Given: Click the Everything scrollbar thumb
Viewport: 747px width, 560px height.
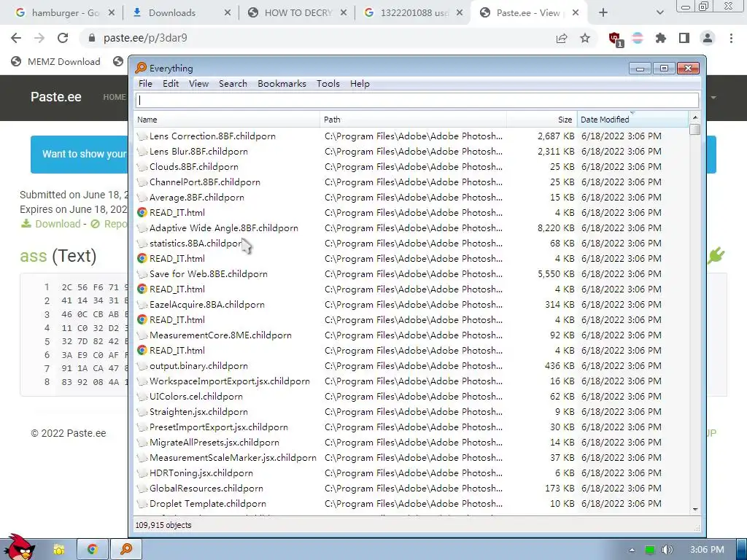Looking at the screenshot, I should (x=695, y=130).
